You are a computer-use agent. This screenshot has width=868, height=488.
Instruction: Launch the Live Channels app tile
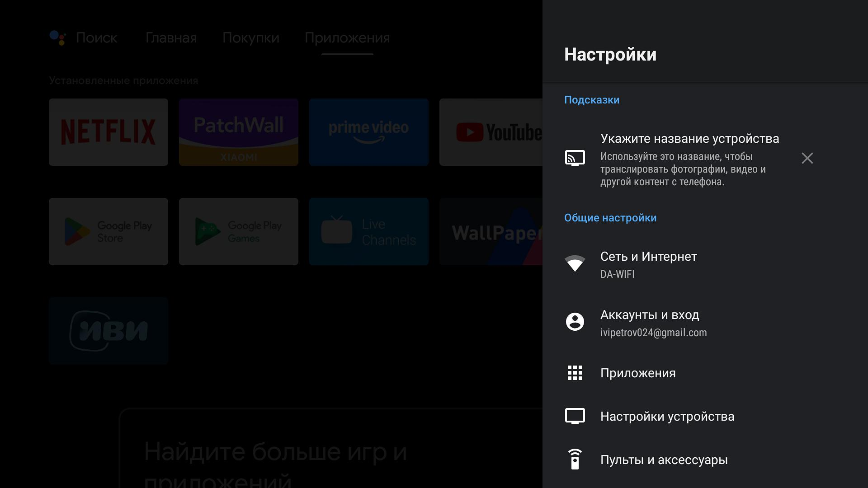[x=369, y=231]
